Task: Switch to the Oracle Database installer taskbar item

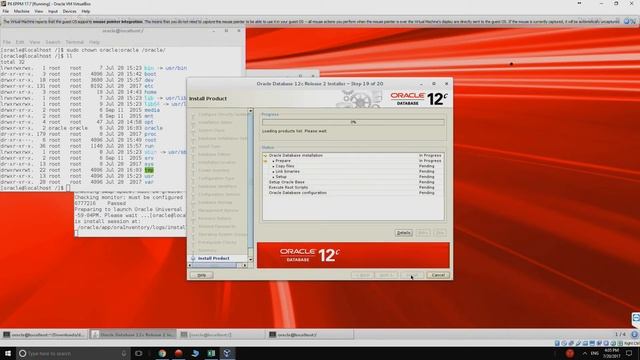Action: tap(133, 335)
